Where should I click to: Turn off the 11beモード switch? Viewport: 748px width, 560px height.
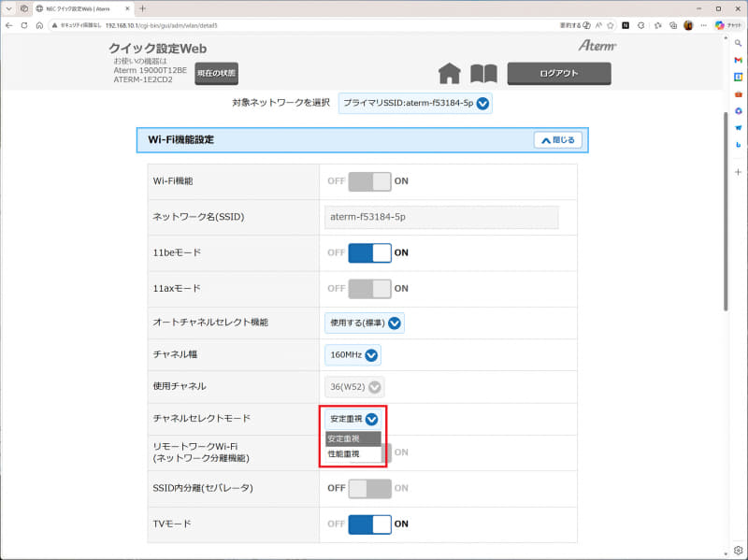(x=369, y=252)
